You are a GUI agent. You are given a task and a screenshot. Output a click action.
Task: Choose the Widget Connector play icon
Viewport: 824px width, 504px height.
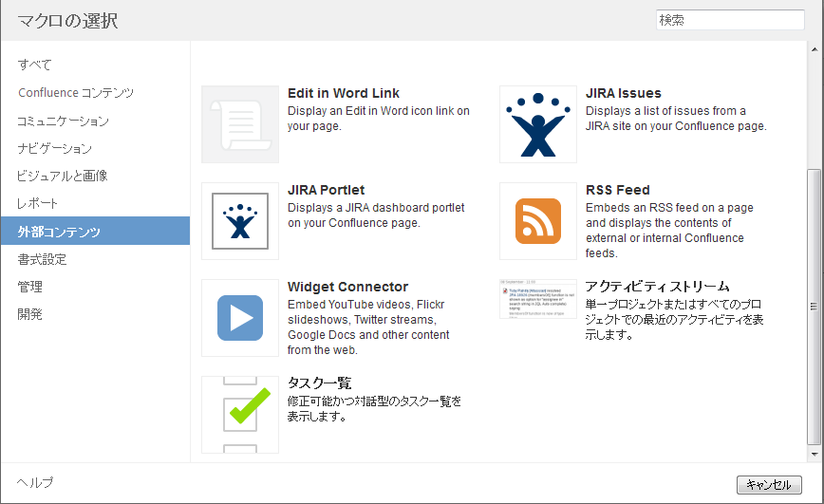tap(240, 318)
